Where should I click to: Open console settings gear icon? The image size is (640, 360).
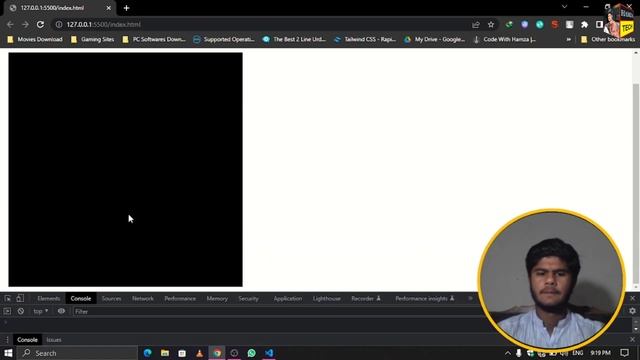tap(632, 311)
